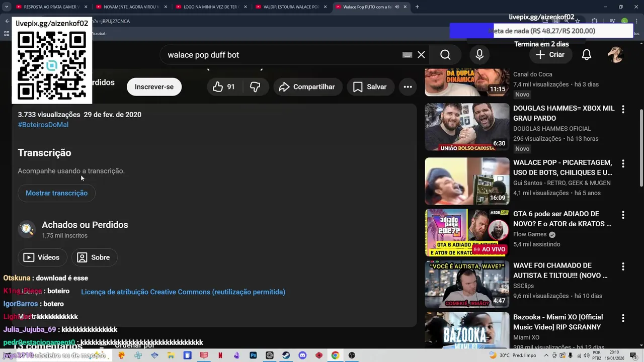Switch to VALDIR ESTOURA WALACE POP tab

tap(290, 7)
